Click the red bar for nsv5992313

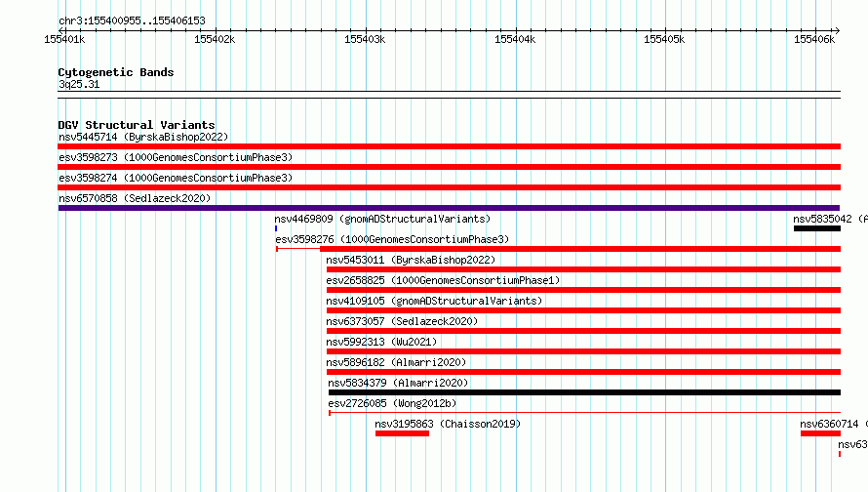pyautogui.click(x=583, y=351)
